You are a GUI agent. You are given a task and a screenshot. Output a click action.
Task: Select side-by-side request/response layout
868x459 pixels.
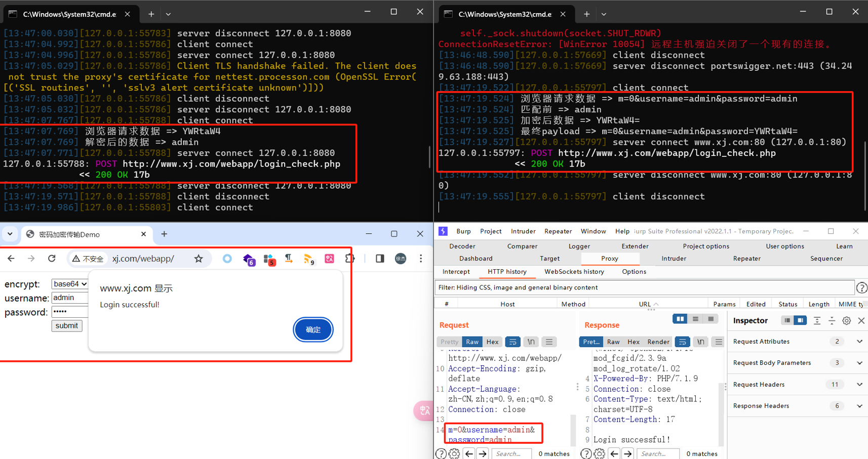tap(680, 319)
